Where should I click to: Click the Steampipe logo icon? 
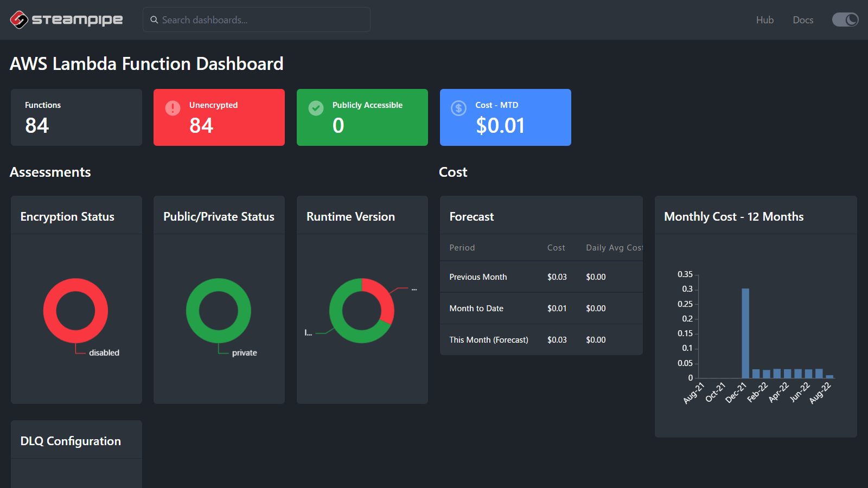(x=19, y=20)
